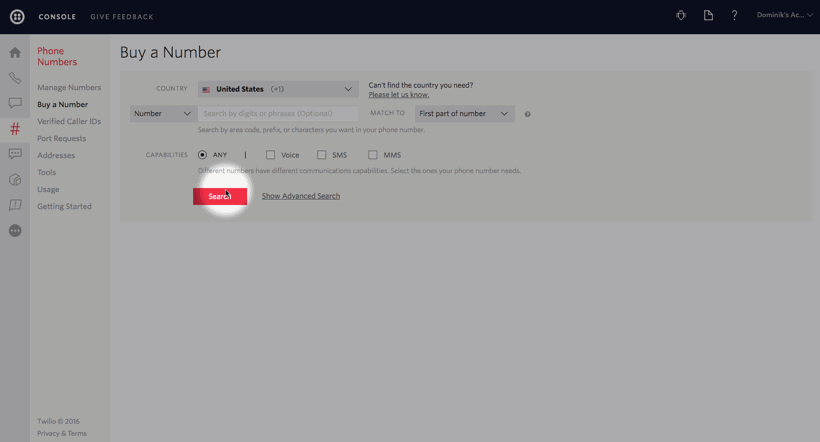The image size is (820, 442).
Task: Tick the MMS capability checkbox
Action: [x=372, y=155]
